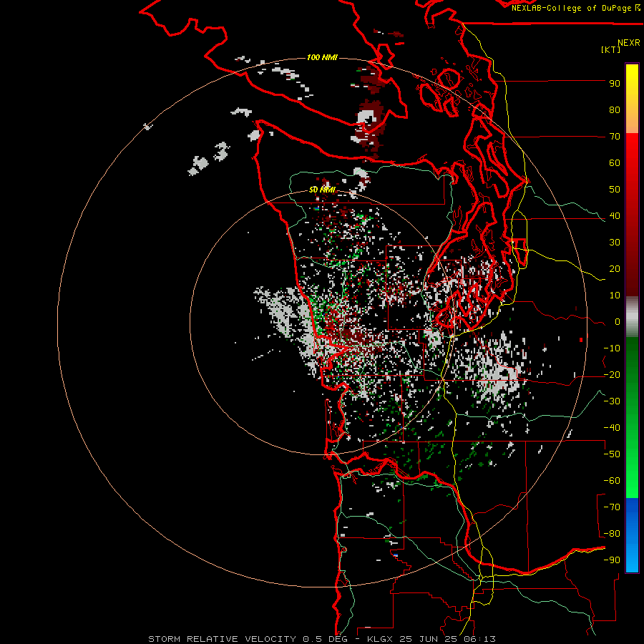Screen dimensions: 644x644
Task: Click the 0 knot scale label
Action: tap(618, 322)
